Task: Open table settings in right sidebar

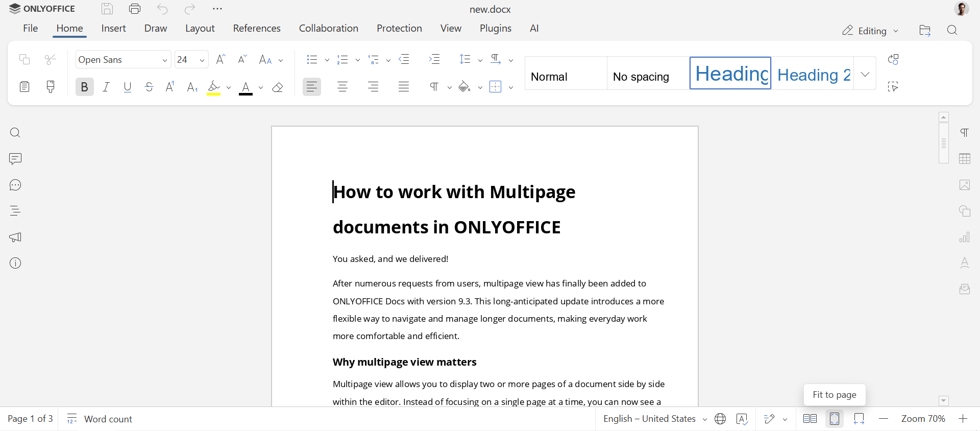Action: tap(965, 159)
